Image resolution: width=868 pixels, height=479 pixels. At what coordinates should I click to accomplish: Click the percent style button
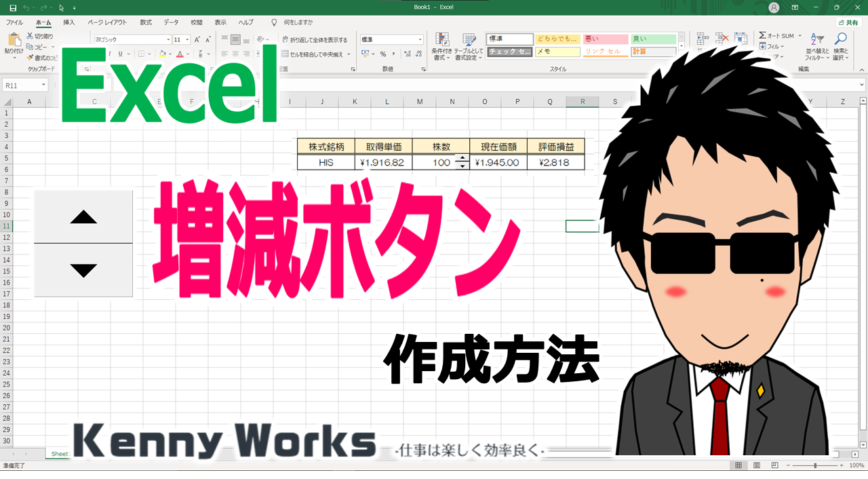(x=382, y=54)
